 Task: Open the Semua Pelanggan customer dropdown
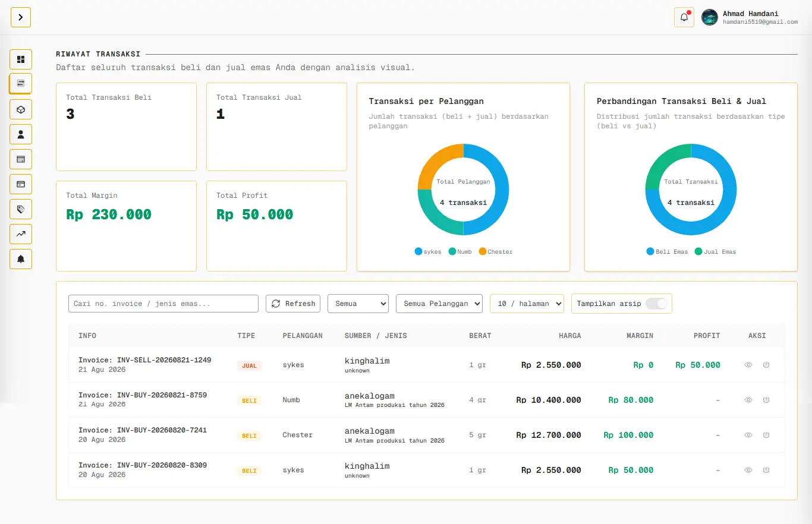tap(439, 304)
